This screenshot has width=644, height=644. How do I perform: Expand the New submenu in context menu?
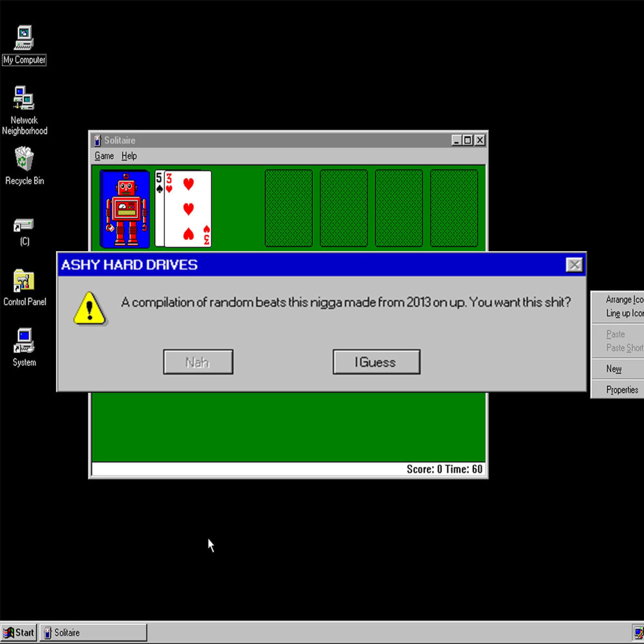(x=614, y=369)
